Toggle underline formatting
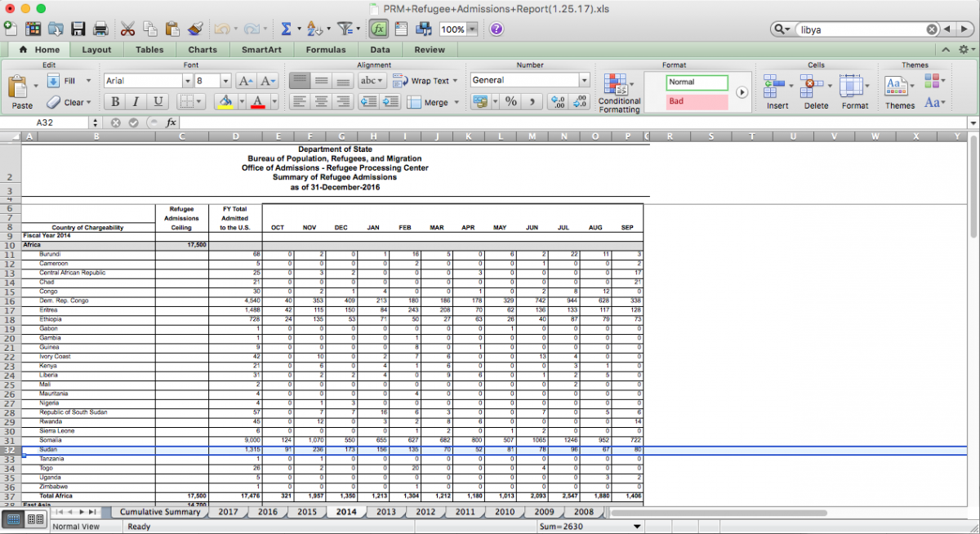 point(158,102)
